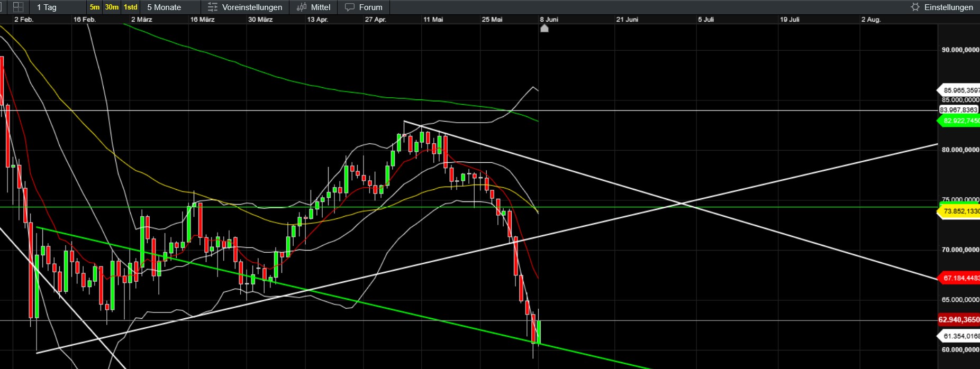Open the Mittel chart type menu
Viewport: 980px width, 369px height.
(314, 7)
